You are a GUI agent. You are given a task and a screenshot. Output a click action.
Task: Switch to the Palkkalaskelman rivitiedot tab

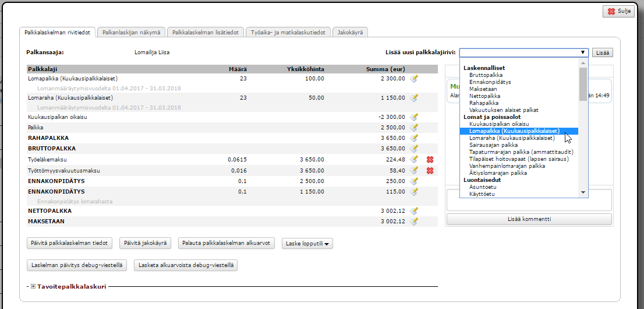57,32
